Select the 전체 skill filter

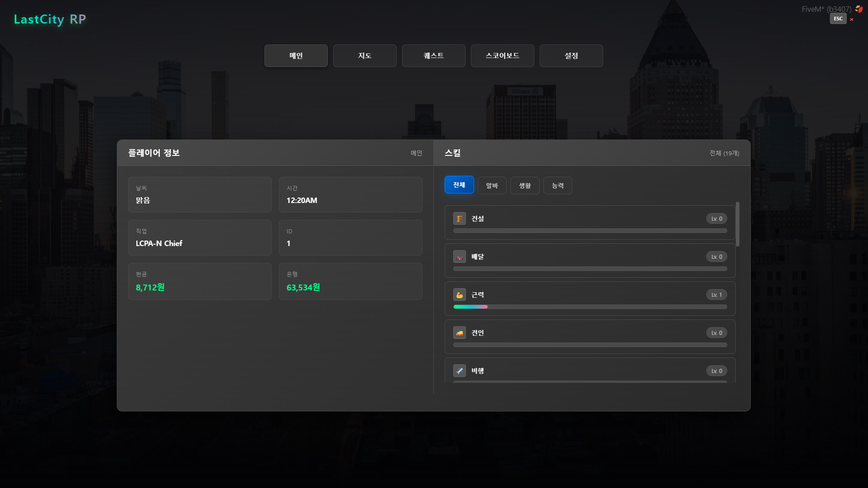click(x=459, y=185)
